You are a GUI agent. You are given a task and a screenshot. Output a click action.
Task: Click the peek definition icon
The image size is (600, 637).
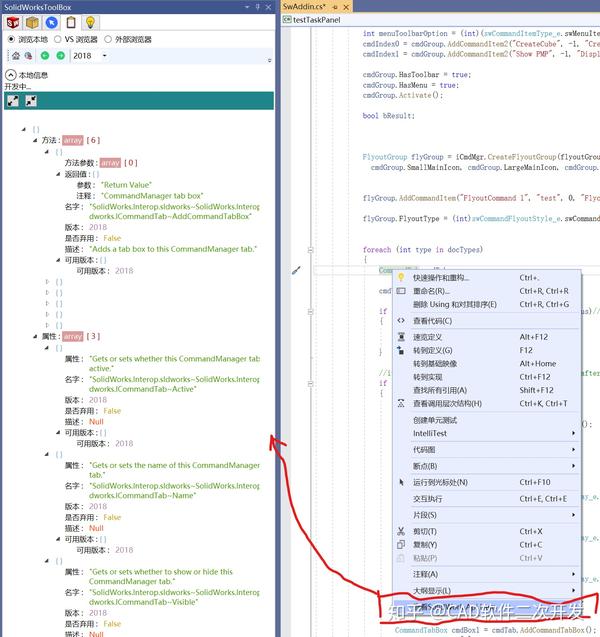401,337
